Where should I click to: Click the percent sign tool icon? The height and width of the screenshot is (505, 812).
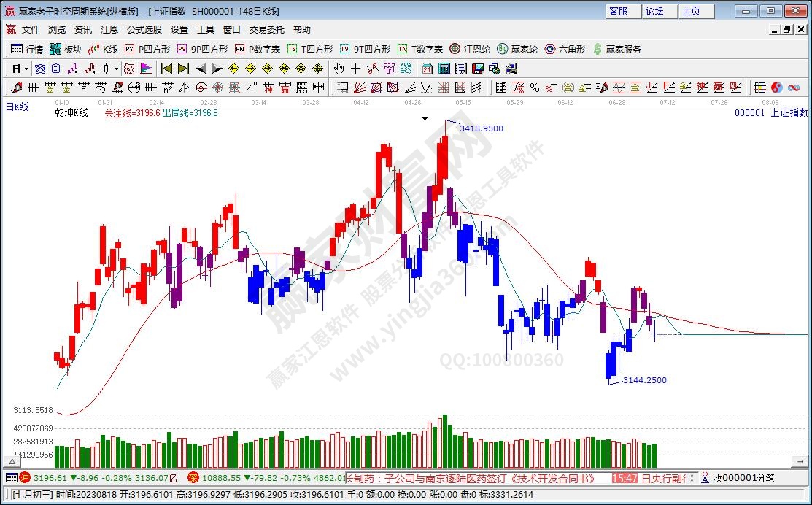coord(534,88)
